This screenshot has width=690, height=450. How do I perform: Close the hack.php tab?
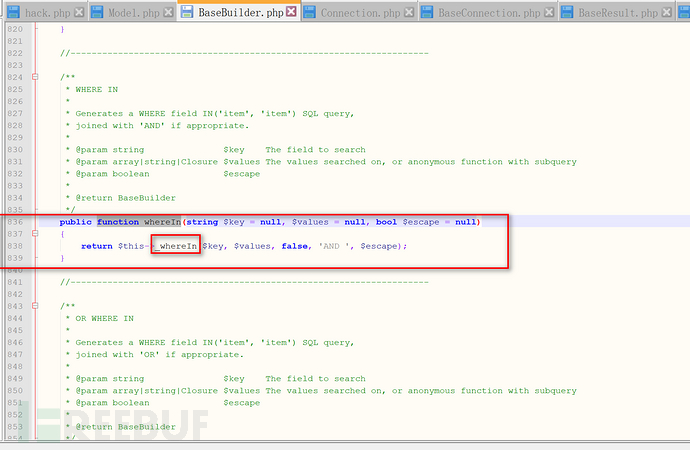coord(79,12)
